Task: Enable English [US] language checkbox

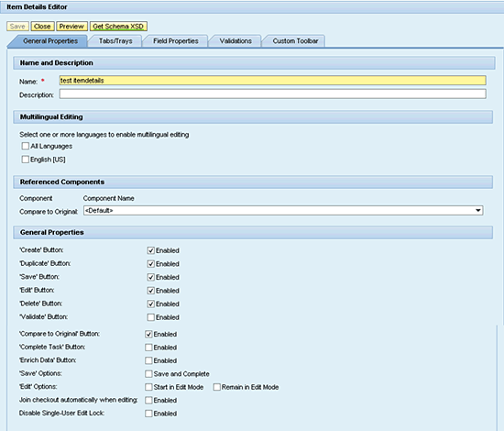Action: 26,160
